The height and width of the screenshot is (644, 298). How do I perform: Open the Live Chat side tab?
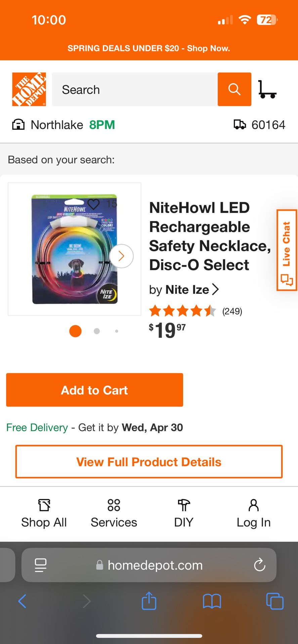click(287, 250)
